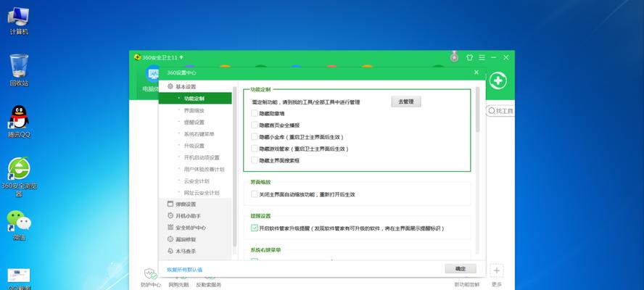
Task: Enable 隐藏小金库 checkbox
Action: pos(255,137)
